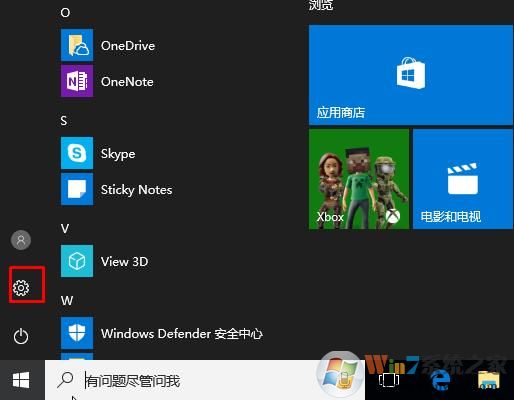514x400 pixels.
Task: Click the Windows Start button
Action: coord(21,380)
